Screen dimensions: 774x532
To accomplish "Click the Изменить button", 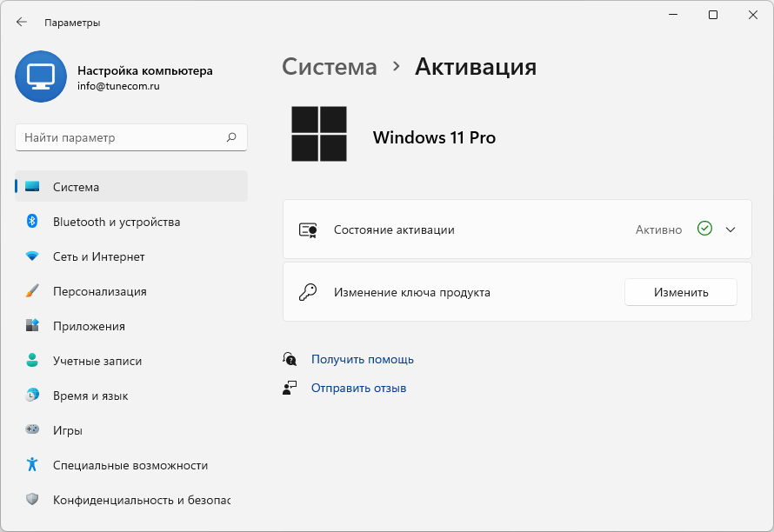I will click(681, 292).
